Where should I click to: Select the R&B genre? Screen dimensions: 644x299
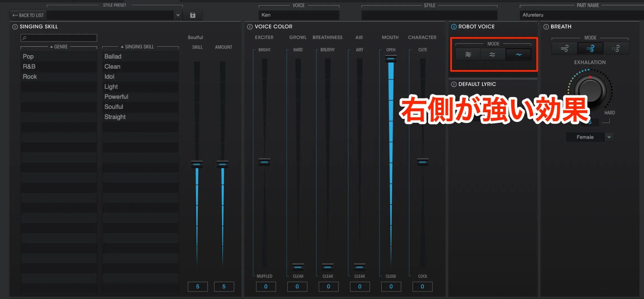[x=29, y=67]
